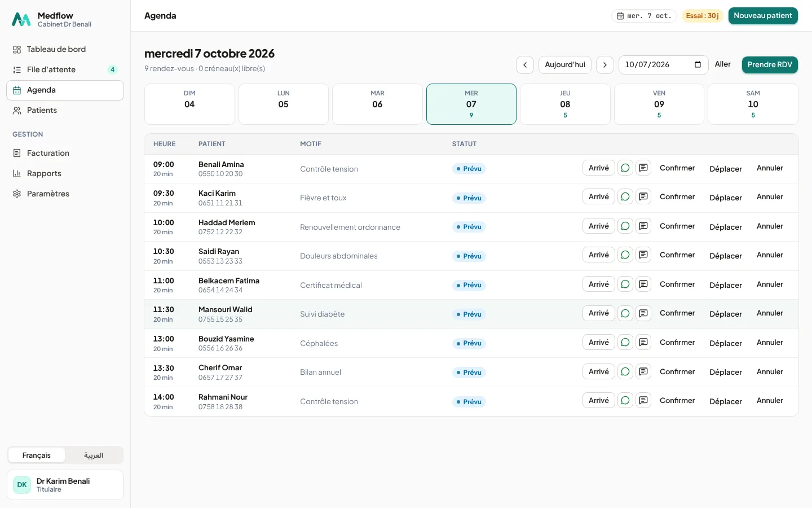812x508 pixels.
Task: Select the SAM 10 day tab
Action: [753, 104]
